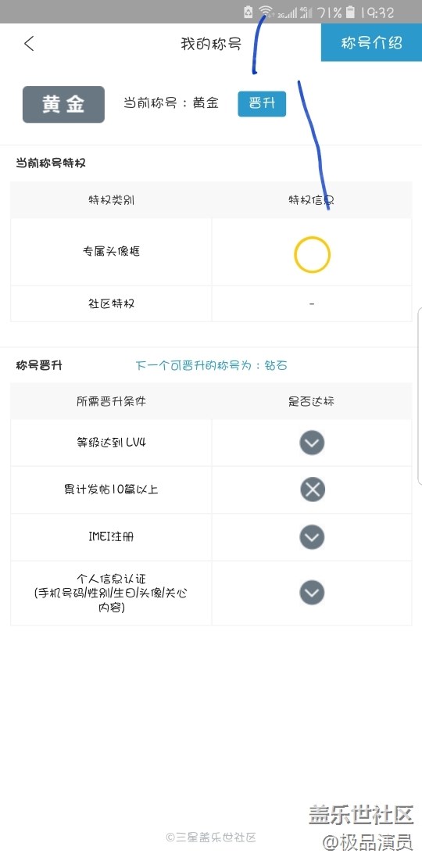
Task: Tap the signal strength bars icon
Action: pos(287,13)
